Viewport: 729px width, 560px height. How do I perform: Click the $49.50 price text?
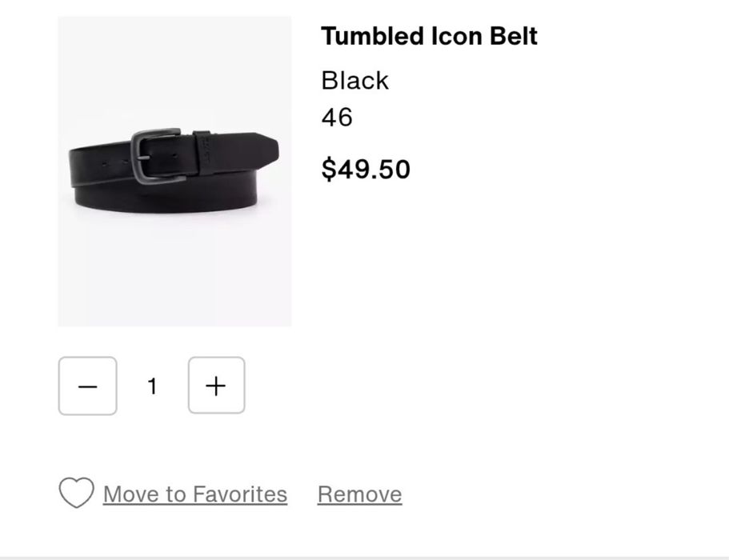(366, 169)
